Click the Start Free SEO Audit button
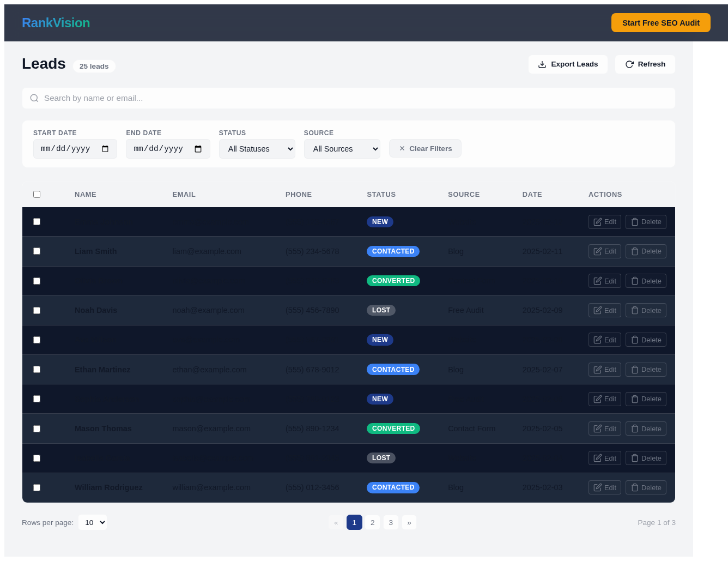 pyautogui.click(x=661, y=23)
